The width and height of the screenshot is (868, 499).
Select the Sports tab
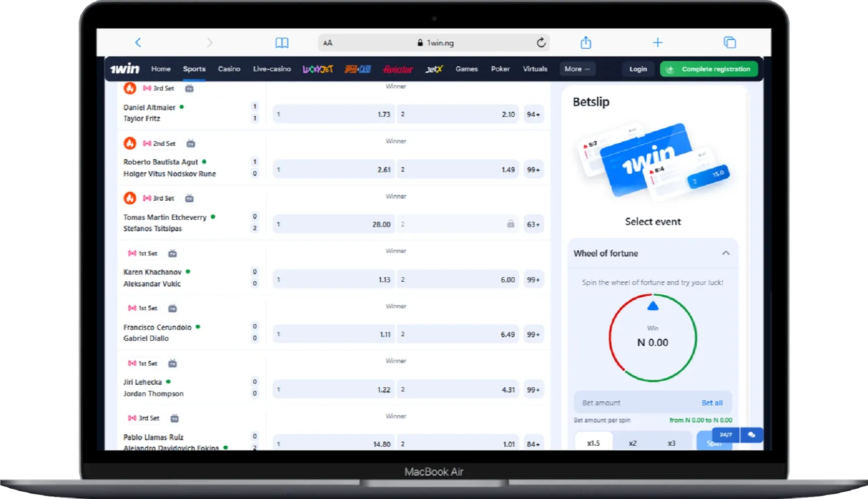(194, 69)
